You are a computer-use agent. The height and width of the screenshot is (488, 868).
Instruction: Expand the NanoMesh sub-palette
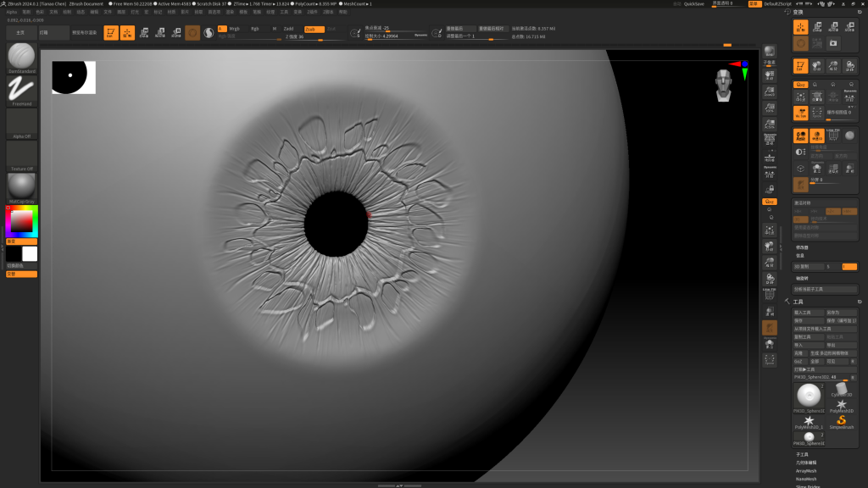tap(806, 480)
